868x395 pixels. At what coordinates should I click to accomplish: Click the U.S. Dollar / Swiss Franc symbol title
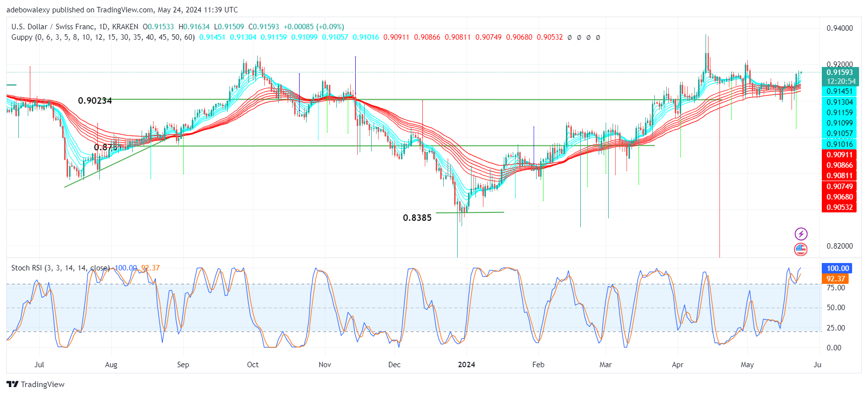(x=75, y=27)
